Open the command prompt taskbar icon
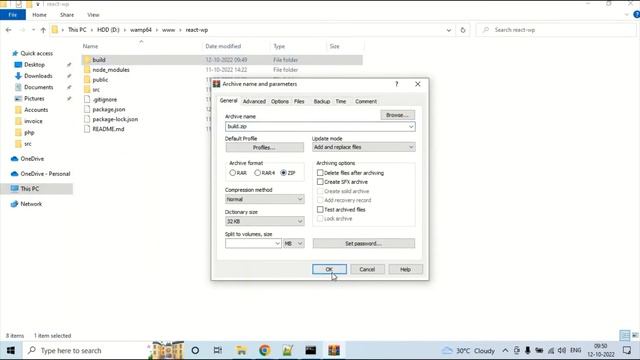640x360 pixels. pos(311,350)
